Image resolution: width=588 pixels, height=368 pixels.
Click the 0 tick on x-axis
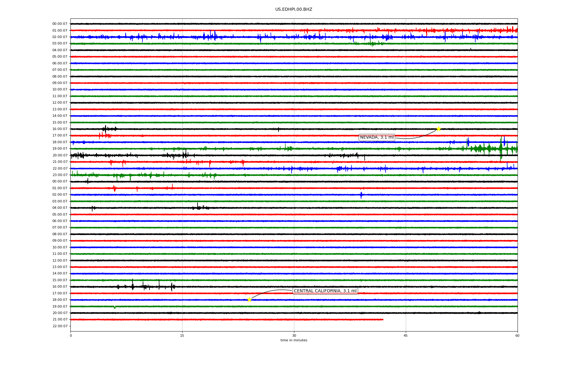pyautogui.click(x=71, y=335)
